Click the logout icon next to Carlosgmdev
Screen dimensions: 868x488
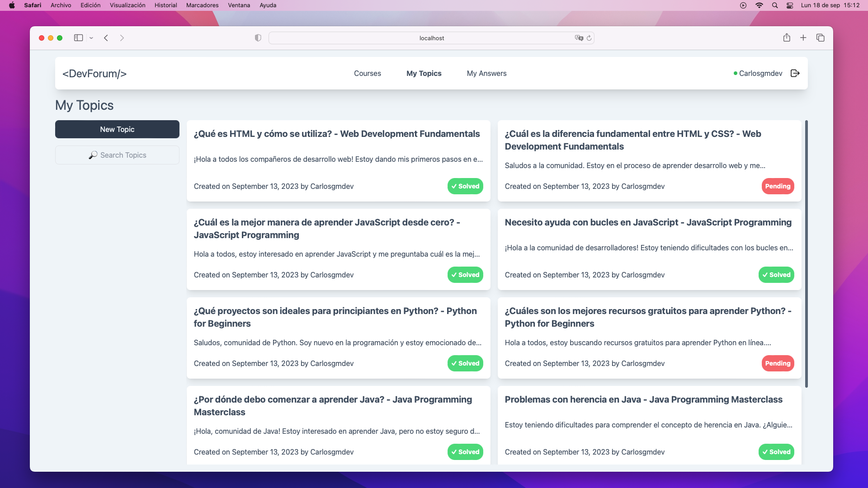pos(795,73)
